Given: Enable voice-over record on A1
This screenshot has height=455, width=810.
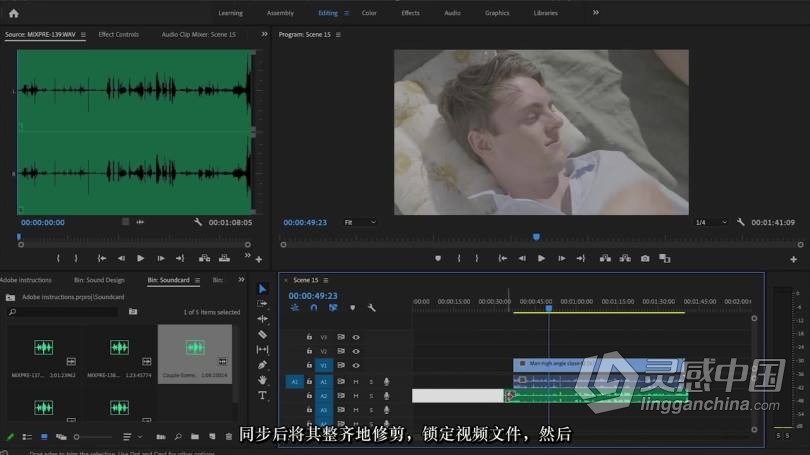Looking at the screenshot, I should pyautogui.click(x=386, y=382).
